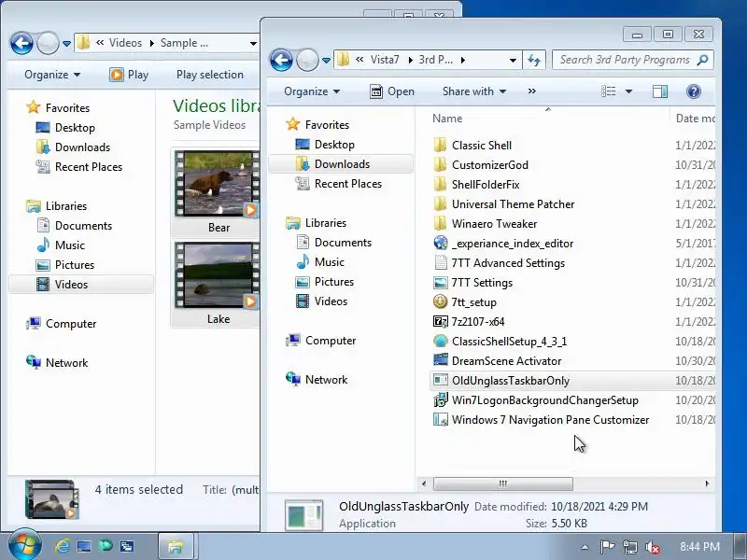Select ClassicShellSetup_4_3_1 file

pyautogui.click(x=509, y=341)
